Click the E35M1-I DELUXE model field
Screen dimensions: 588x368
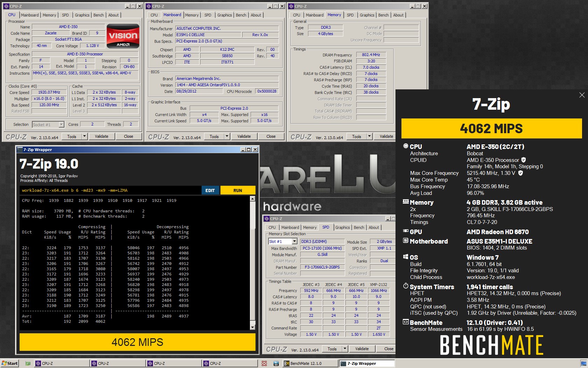tap(208, 35)
